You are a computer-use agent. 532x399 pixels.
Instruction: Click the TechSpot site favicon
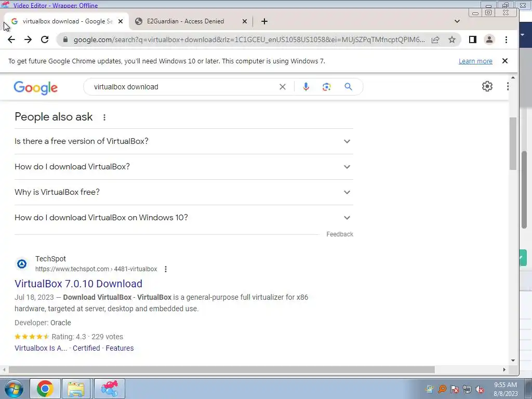tap(22, 263)
